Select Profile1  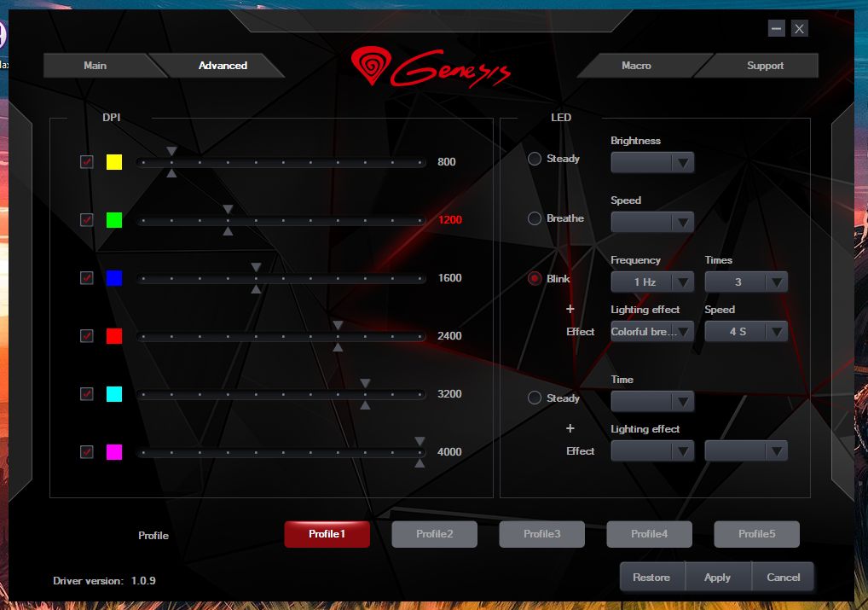(327, 534)
